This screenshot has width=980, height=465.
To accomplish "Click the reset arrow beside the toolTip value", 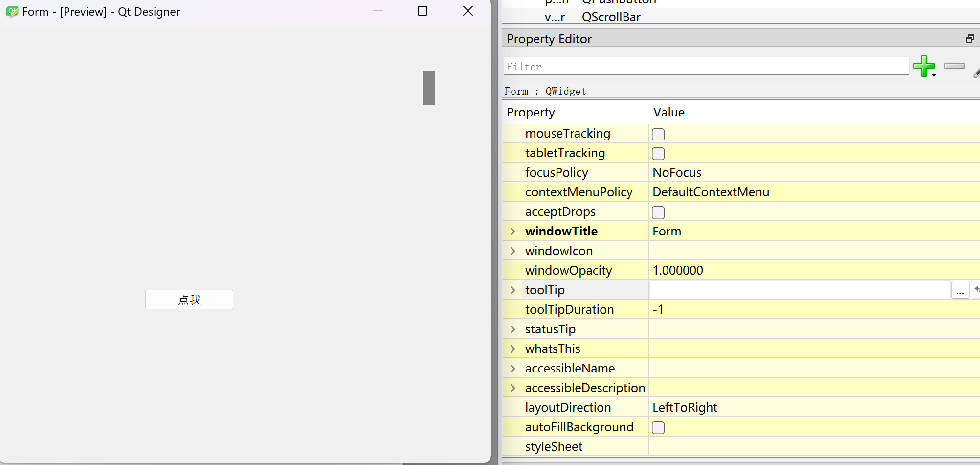I will 976,290.
